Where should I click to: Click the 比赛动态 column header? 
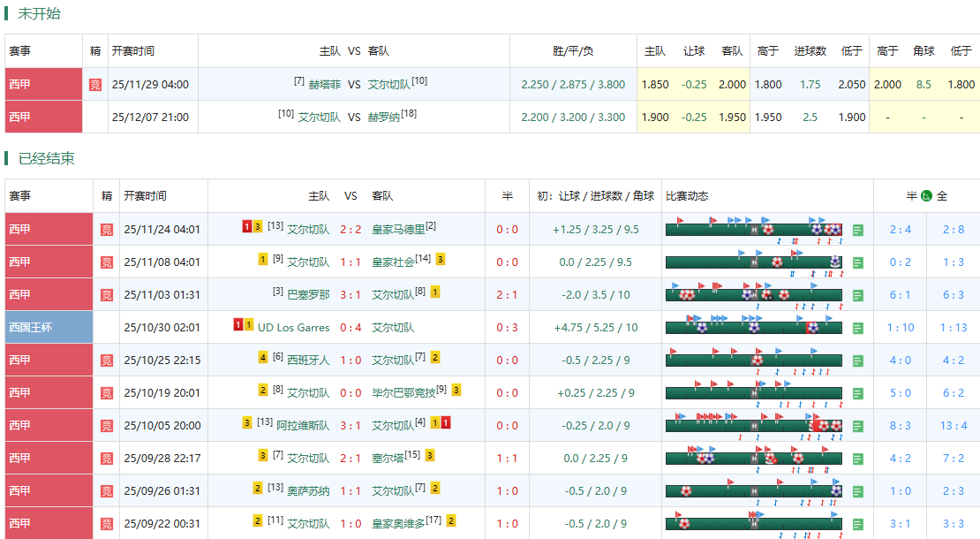687,196
